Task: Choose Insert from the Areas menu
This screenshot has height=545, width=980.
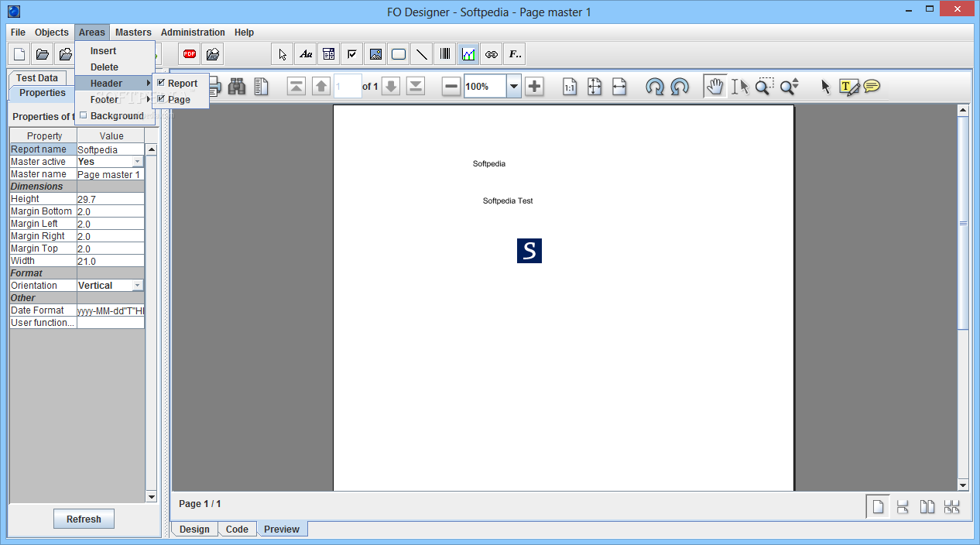Action: pyautogui.click(x=115, y=51)
